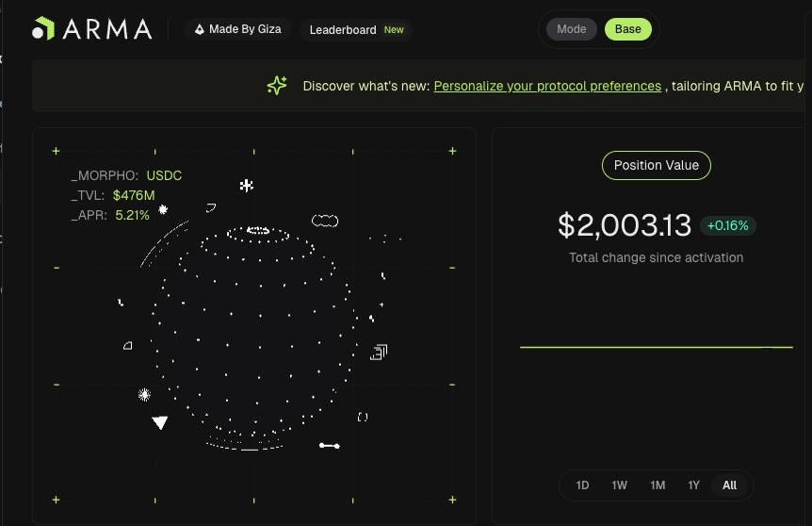Viewport: 812px width, 526px height.
Task: Click the dumbbell line protocol icon
Action: click(x=330, y=446)
